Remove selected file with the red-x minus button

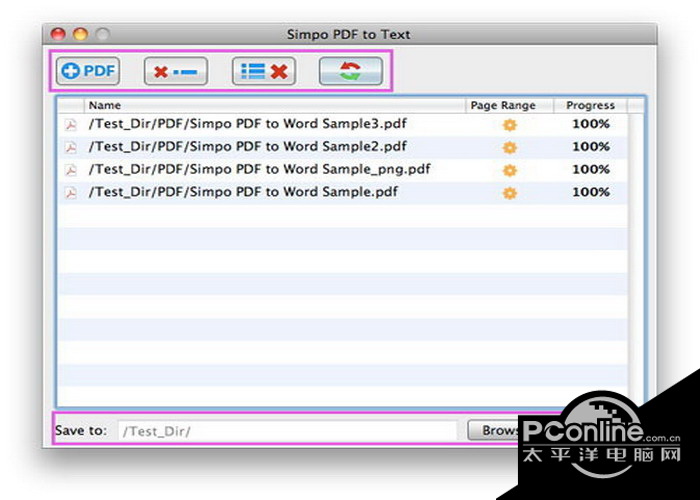click(x=176, y=71)
